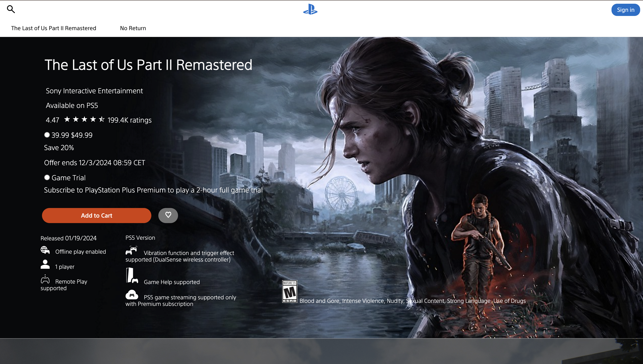
Task: Toggle the wishlist heart button
Action: 168,215
